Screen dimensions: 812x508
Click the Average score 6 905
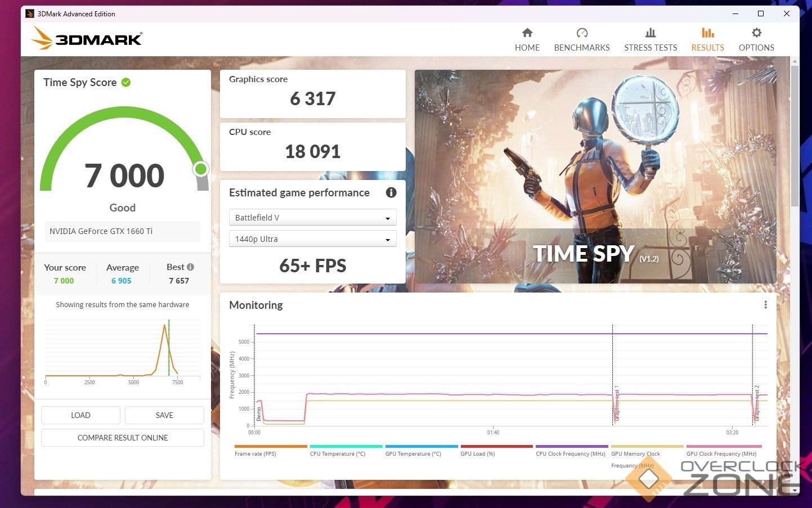coord(122,281)
